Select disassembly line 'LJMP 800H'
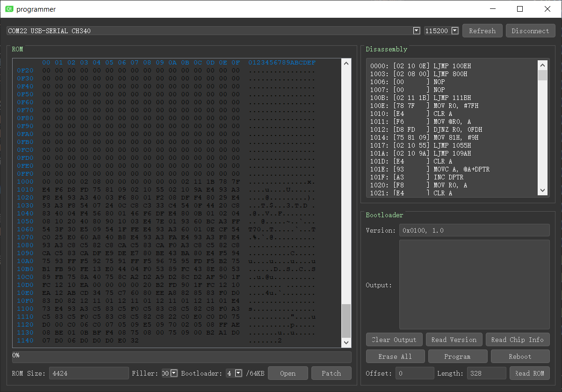 pyautogui.click(x=418, y=74)
